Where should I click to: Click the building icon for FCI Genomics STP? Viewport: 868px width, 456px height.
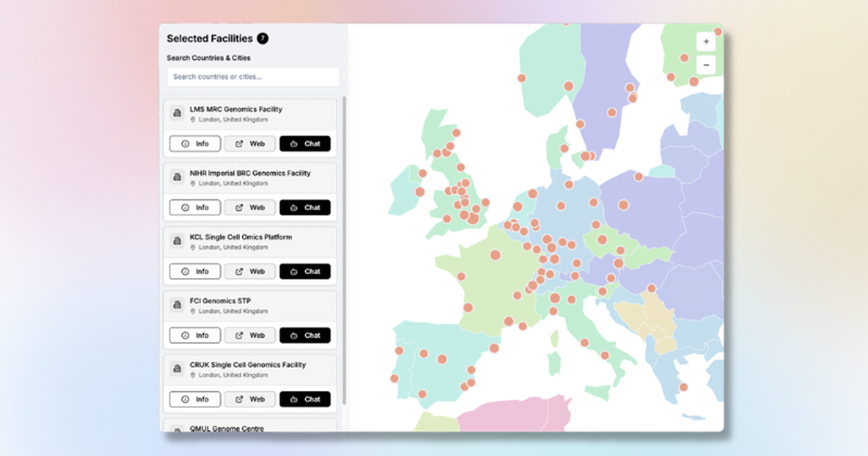tap(176, 305)
